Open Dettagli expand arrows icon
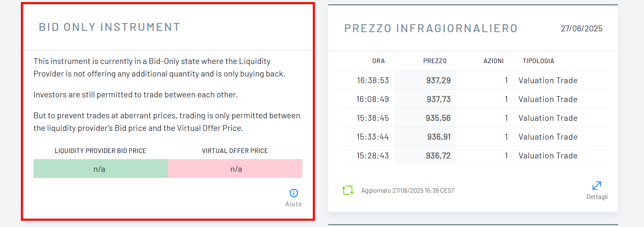Viewport: 644px width, 227px height. 597,186
